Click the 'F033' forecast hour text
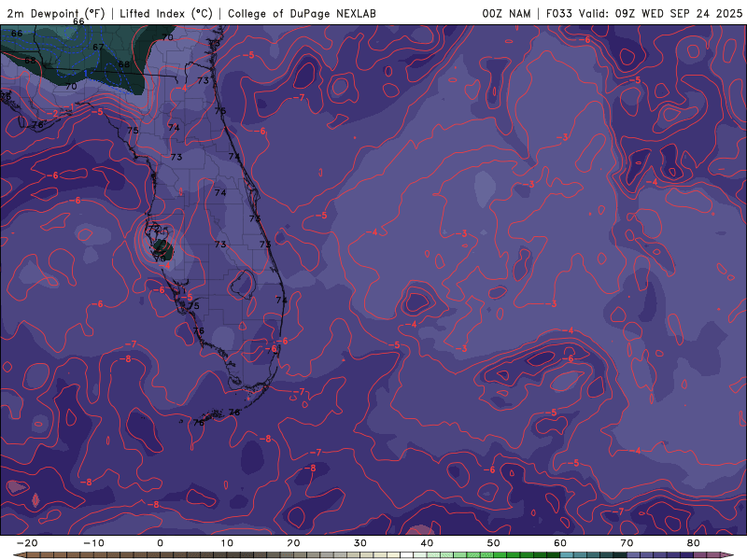 click(560, 13)
